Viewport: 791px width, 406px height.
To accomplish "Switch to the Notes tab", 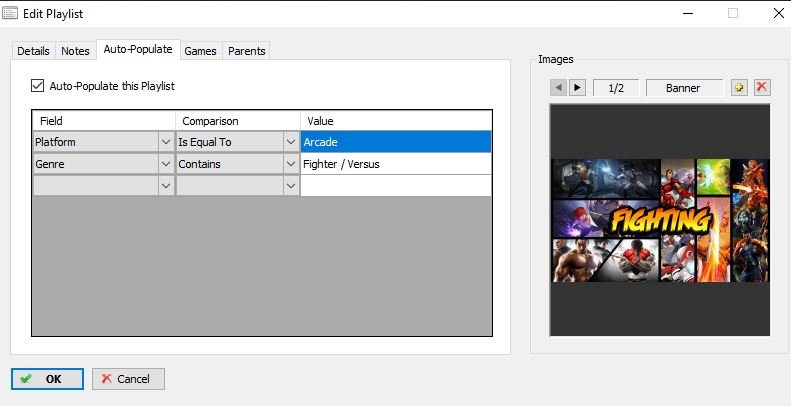I will click(x=75, y=51).
